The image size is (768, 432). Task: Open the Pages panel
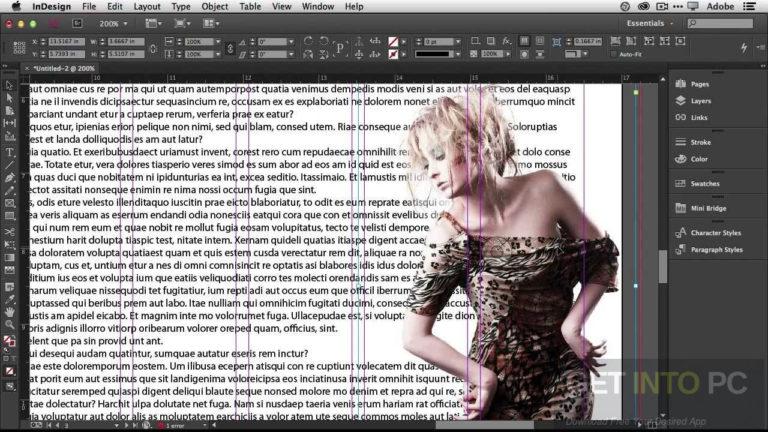(699, 84)
